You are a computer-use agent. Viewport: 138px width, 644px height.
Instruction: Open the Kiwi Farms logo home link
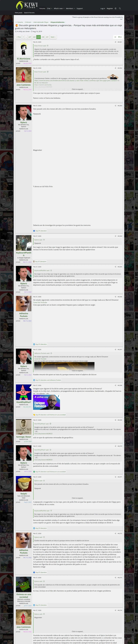click(x=27, y=5)
